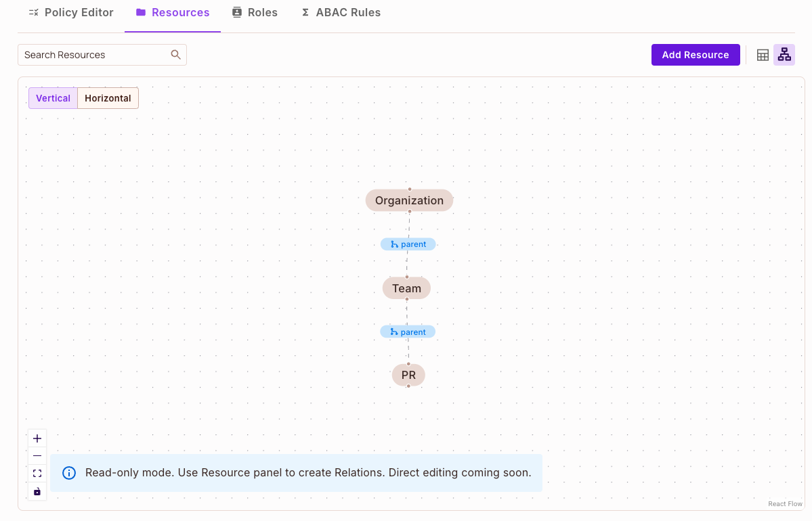
Task: Select the hierarchy graph view icon
Action: click(784, 55)
